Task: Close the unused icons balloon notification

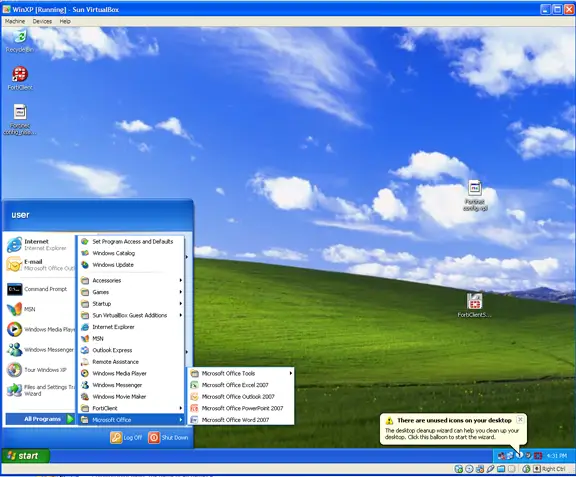Action: click(x=520, y=419)
